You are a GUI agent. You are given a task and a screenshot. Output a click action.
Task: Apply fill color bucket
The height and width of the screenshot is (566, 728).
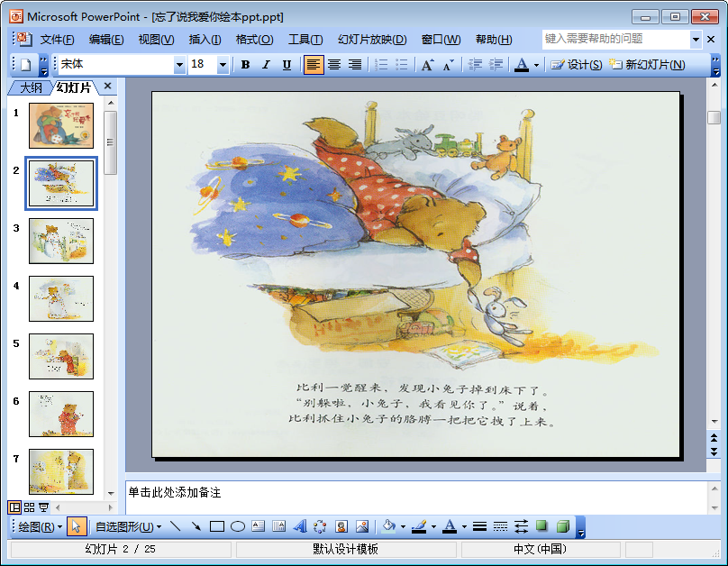pos(388,526)
